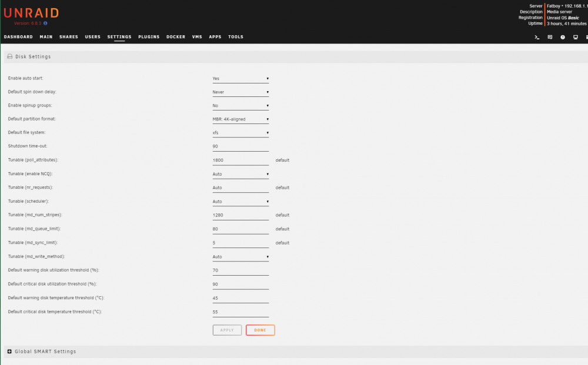Open the terminal icon in header
Screen dimensions: 588x365
coord(537,37)
